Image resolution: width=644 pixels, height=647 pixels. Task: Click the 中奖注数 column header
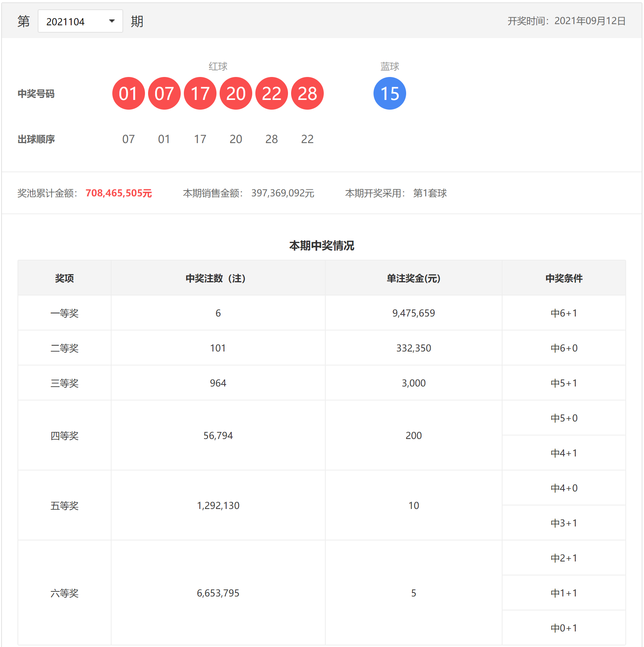coord(216,278)
